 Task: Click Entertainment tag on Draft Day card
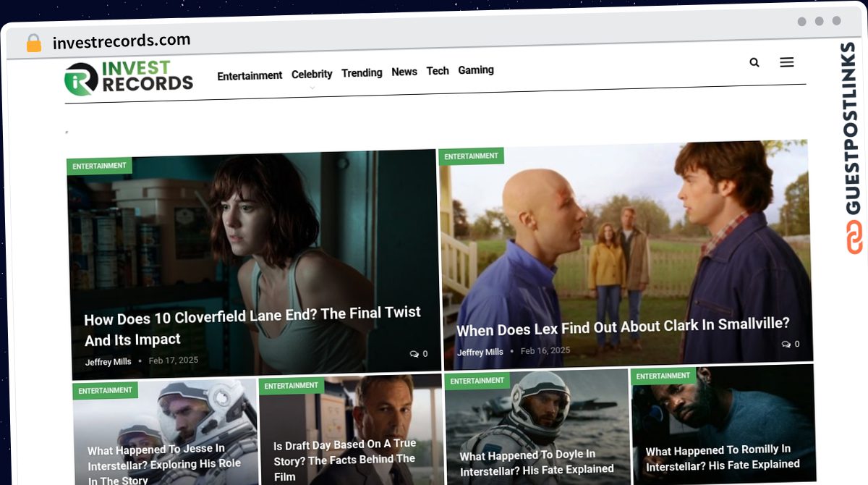coord(292,386)
